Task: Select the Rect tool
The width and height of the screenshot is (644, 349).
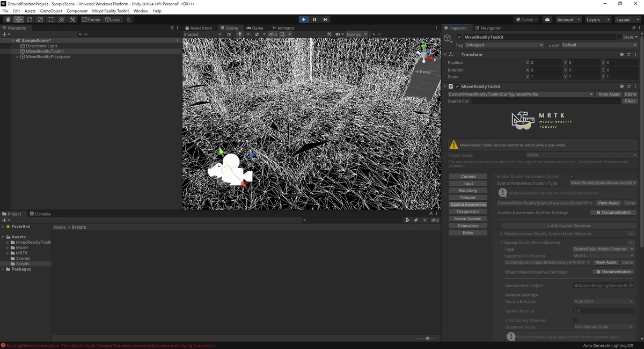Action: [x=50, y=19]
